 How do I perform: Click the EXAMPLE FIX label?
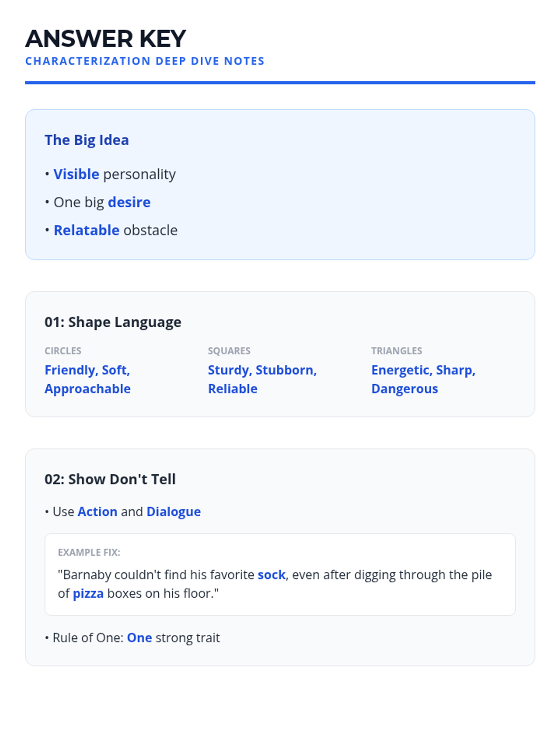[x=89, y=552]
